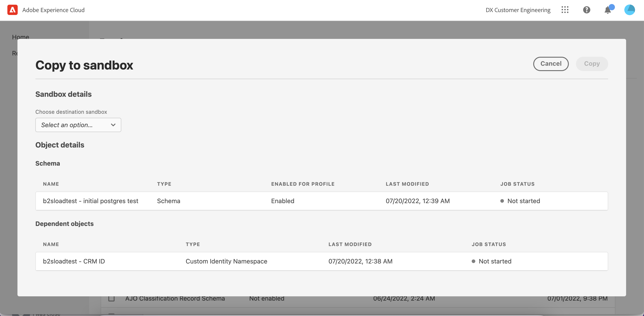Open the destination sandbox dropdown
Viewport: 644px width, 316px height.
click(x=78, y=125)
